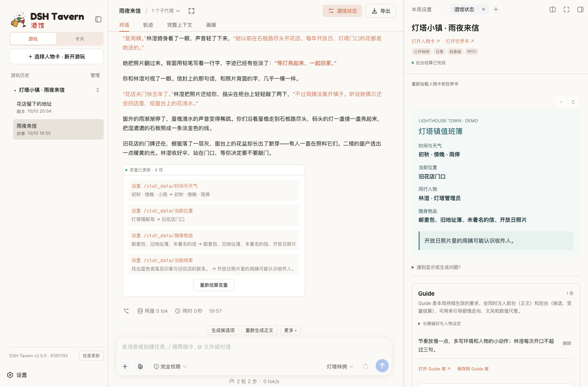Close the 酒馆状态 tab
Image resolution: width=588 pixels, height=387 pixels.
483,9
